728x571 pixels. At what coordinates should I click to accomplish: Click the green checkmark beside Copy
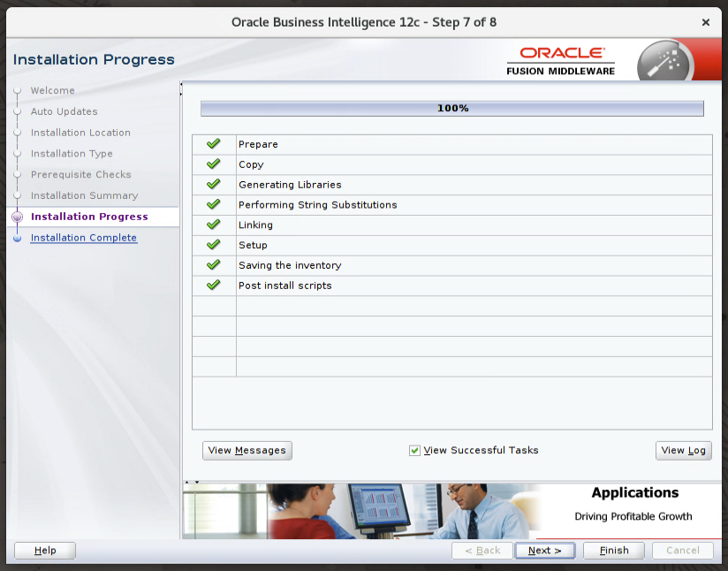[214, 164]
